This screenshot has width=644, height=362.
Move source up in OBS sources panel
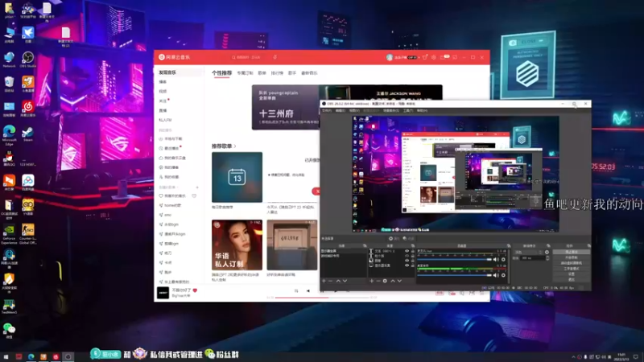point(393,281)
